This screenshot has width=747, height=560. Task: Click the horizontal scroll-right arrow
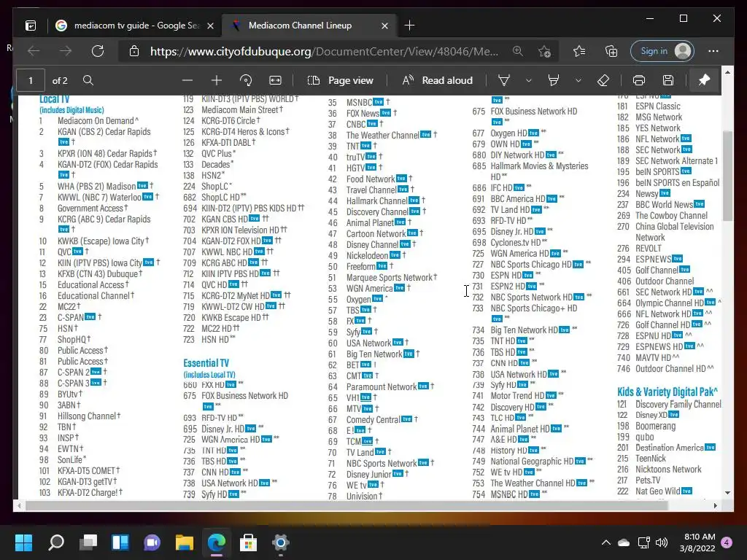pos(716,506)
